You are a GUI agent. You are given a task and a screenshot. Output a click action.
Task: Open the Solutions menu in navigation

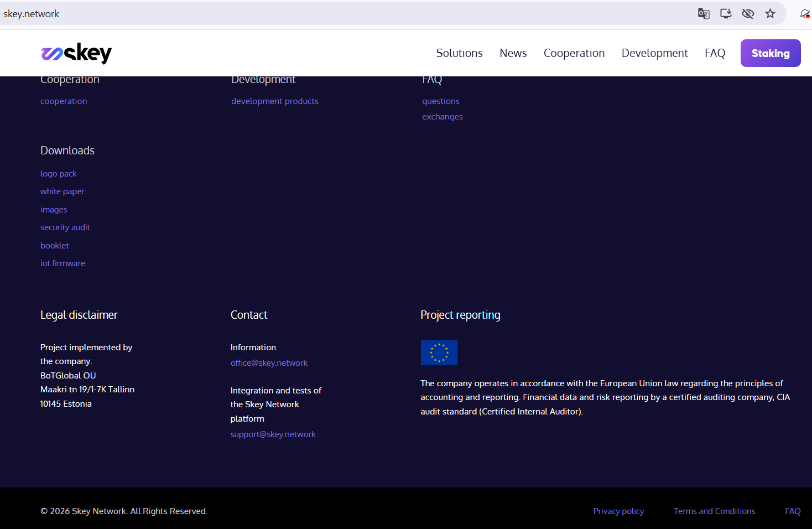pyautogui.click(x=459, y=53)
